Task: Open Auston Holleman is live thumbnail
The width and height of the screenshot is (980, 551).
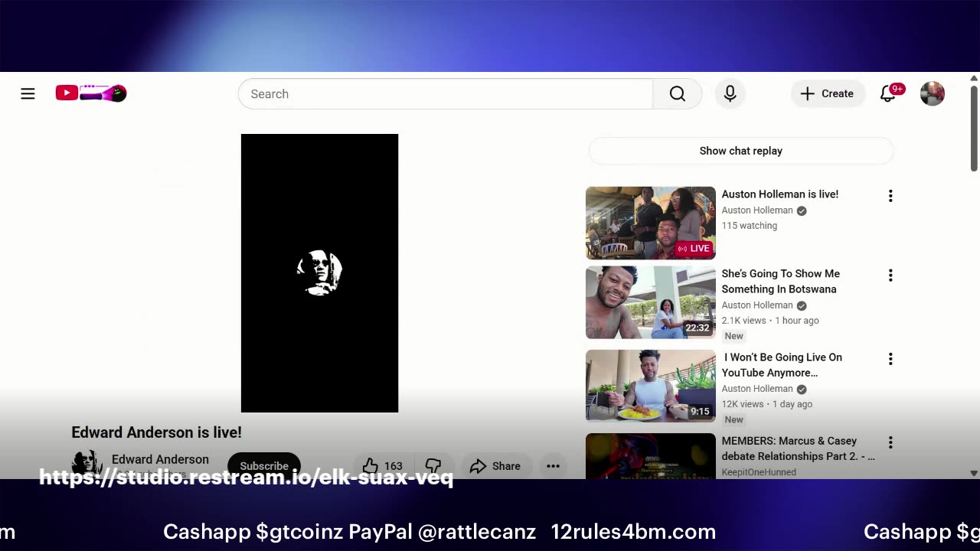Action: [x=651, y=223]
